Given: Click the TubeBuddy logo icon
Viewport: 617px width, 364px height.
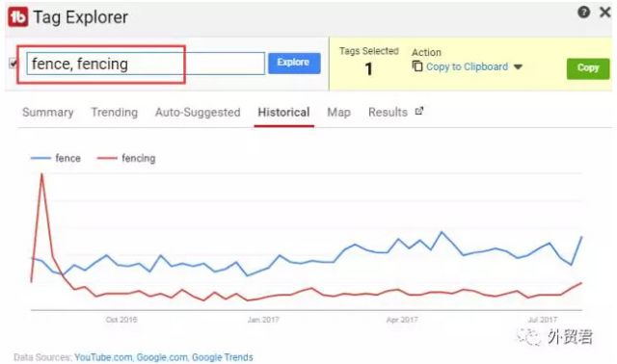Looking at the screenshot, I should pyautogui.click(x=18, y=17).
